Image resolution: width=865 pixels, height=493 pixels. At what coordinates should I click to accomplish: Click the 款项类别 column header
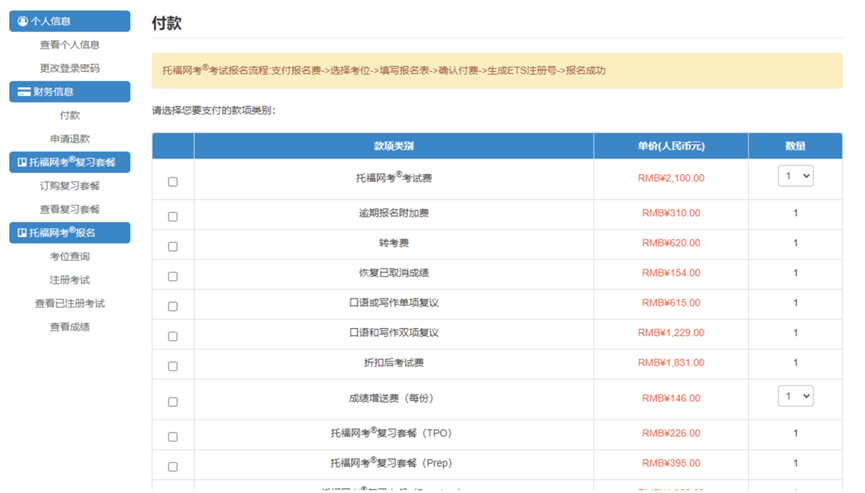click(394, 146)
